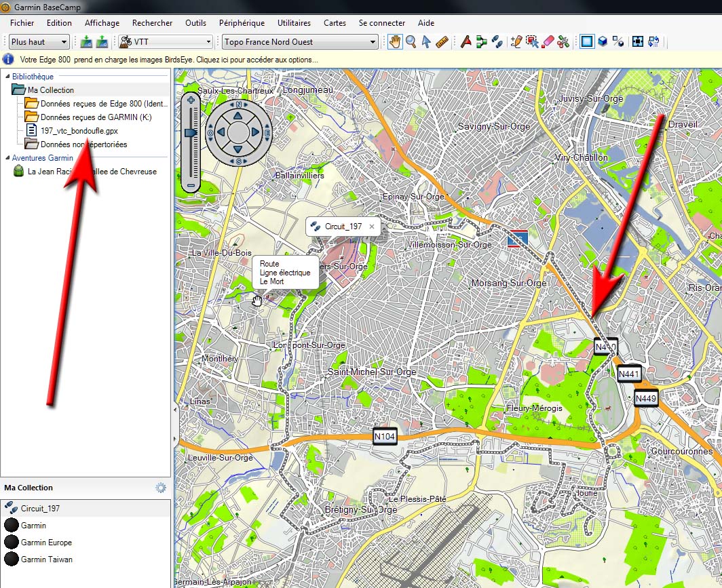Image resolution: width=722 pixels, height=588 pixels.
Task: Select the pencil Insert edit tool
Action: click(516, 42)
